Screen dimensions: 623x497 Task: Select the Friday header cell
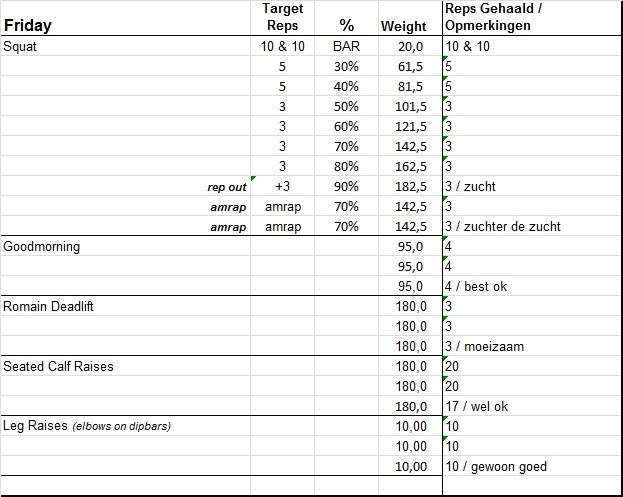(x=28, y=26)
